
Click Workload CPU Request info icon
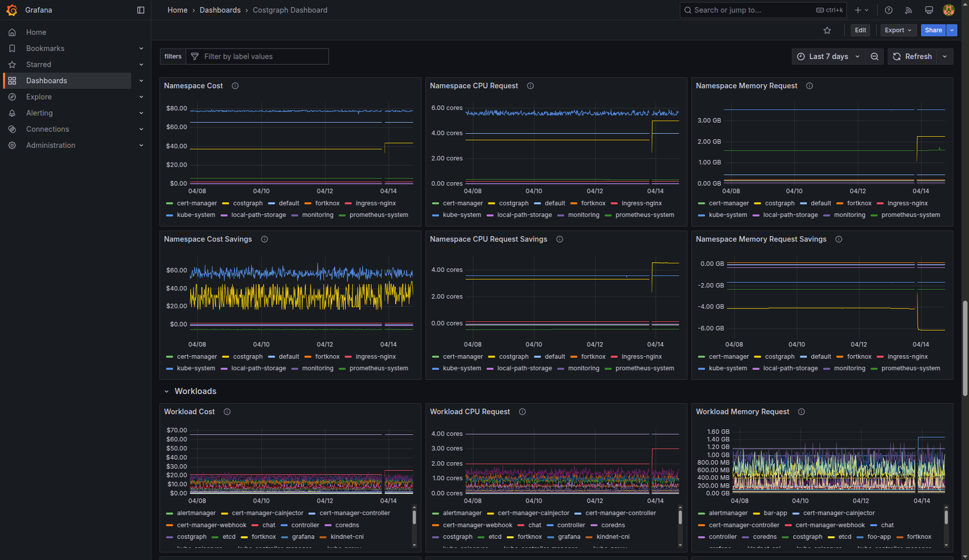522,412
